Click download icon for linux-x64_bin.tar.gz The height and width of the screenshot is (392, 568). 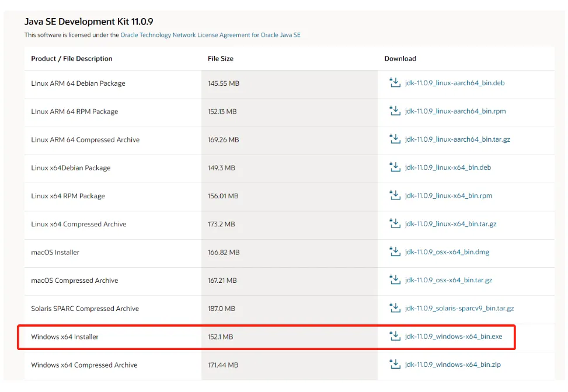(395, 223)
